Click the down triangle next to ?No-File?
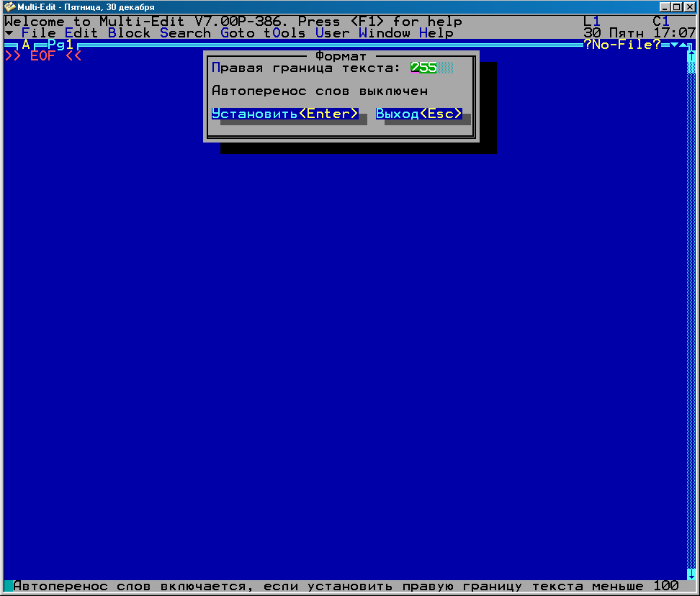 coord(674,45)
